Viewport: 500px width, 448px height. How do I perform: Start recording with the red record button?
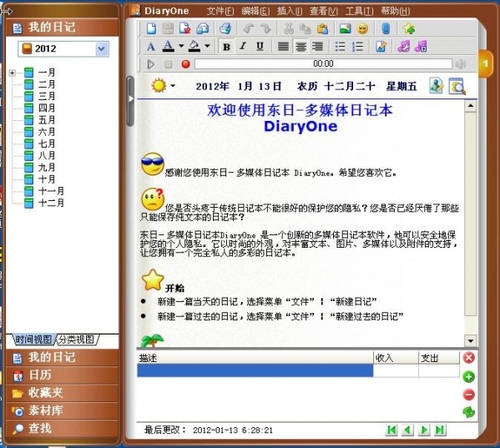pos(185,64)
